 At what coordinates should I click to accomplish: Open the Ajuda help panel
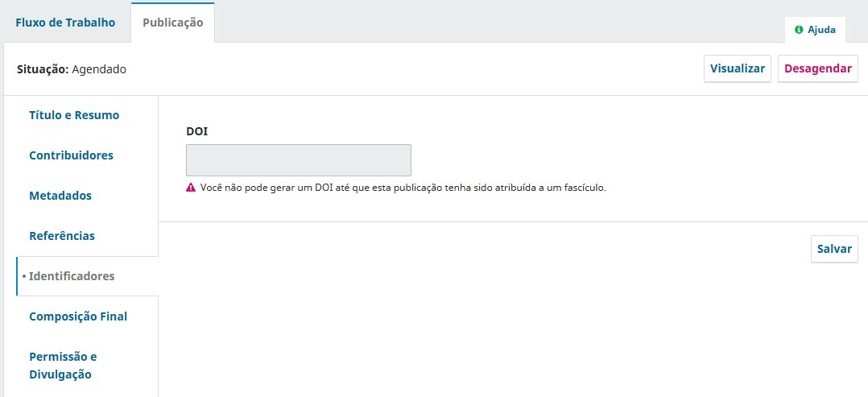pyautogui.click(x=815, y=30)
